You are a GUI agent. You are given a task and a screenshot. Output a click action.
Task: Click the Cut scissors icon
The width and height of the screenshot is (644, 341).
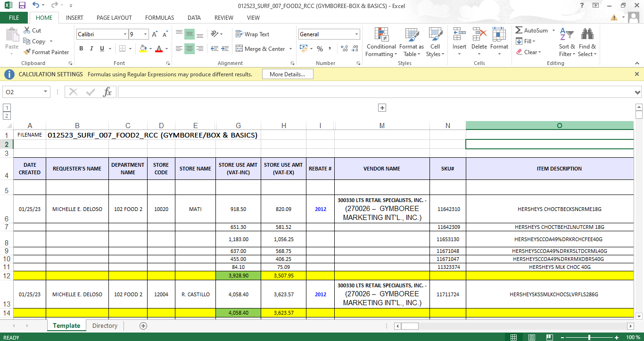point(27,30)
